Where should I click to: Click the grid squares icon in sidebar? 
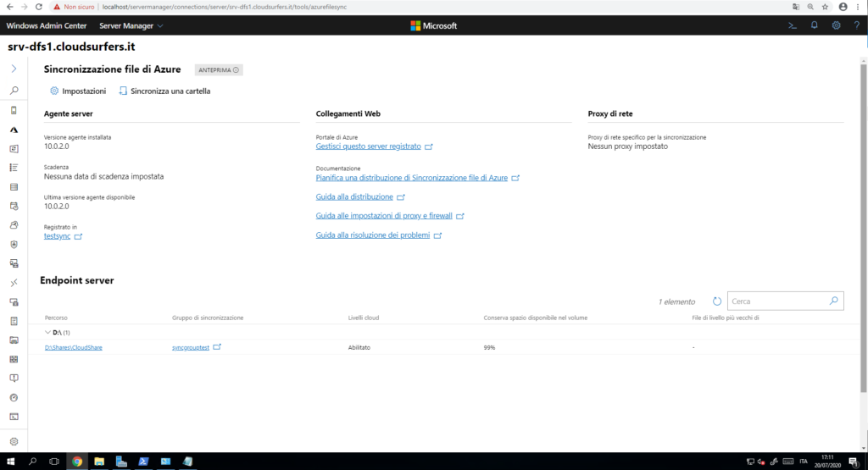pyautogui.click(x=14, y=359)
